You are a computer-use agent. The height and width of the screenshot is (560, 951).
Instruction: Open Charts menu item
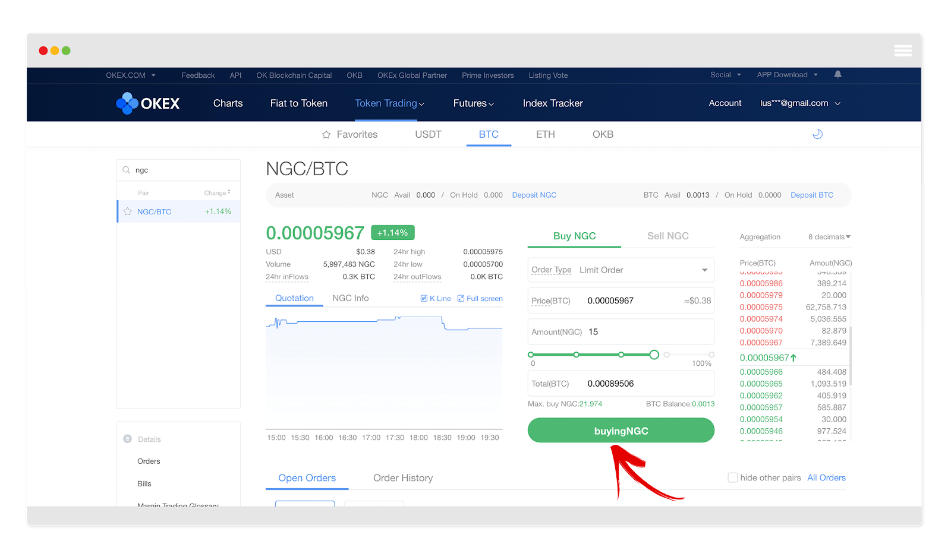[x=228, y=103]
